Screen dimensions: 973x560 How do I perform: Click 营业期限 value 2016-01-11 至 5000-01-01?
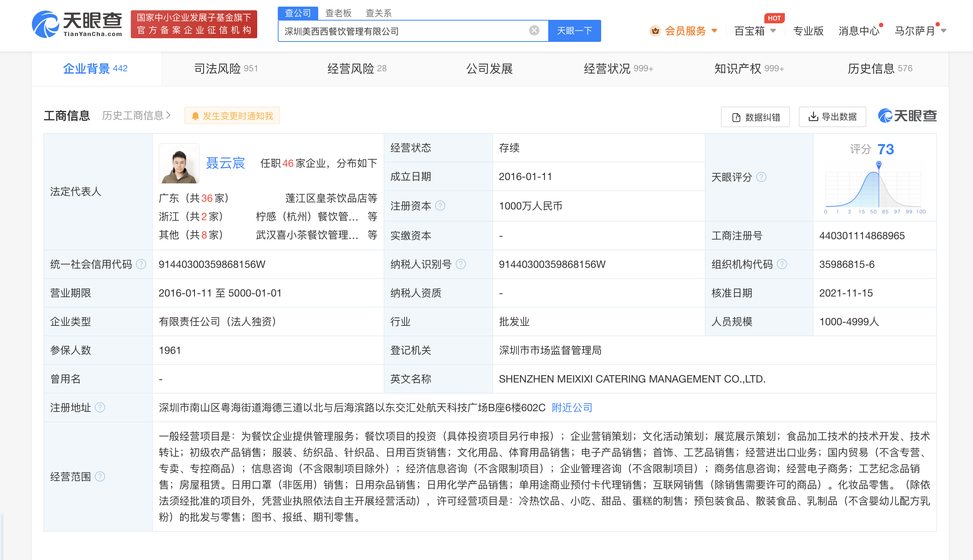220,293
